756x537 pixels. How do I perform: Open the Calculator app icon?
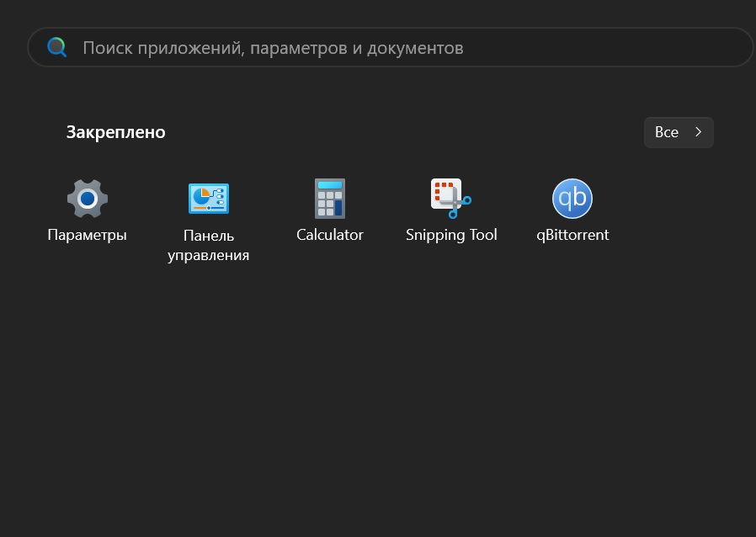(330, 199)
